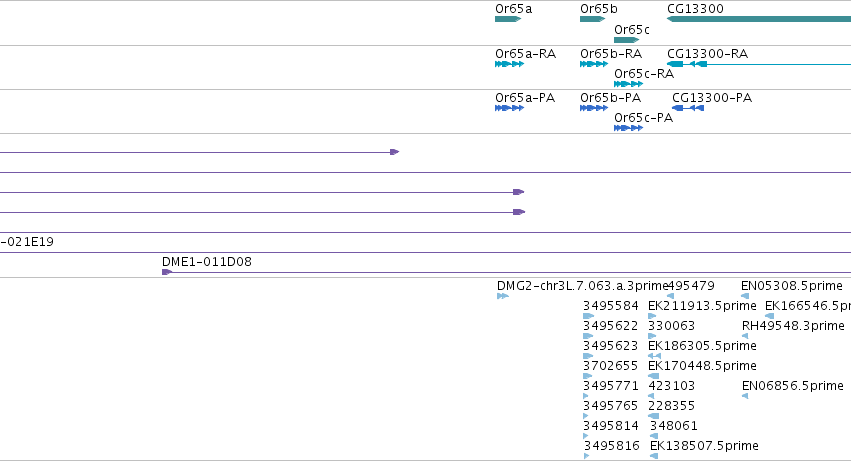Select the arrow glyph under EN06856.5prime
Image resolution: width=851 pixels, height=461 pixels.
[x=745, y=396]
